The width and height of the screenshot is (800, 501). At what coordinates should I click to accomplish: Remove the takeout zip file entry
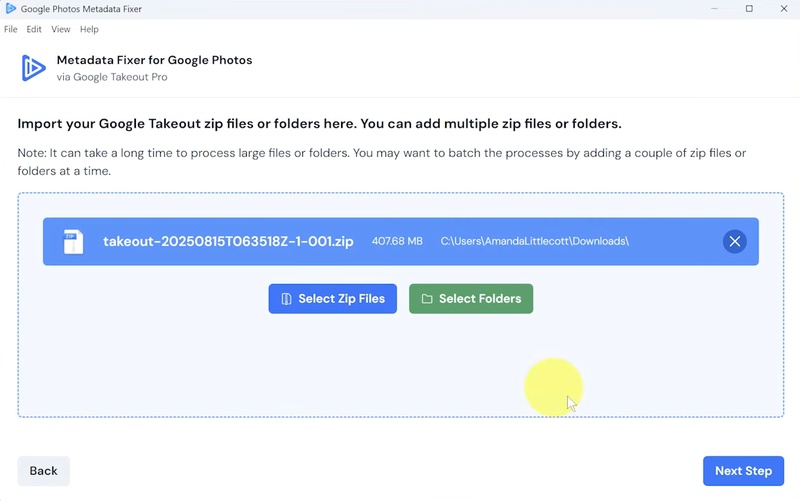point(735,241)
